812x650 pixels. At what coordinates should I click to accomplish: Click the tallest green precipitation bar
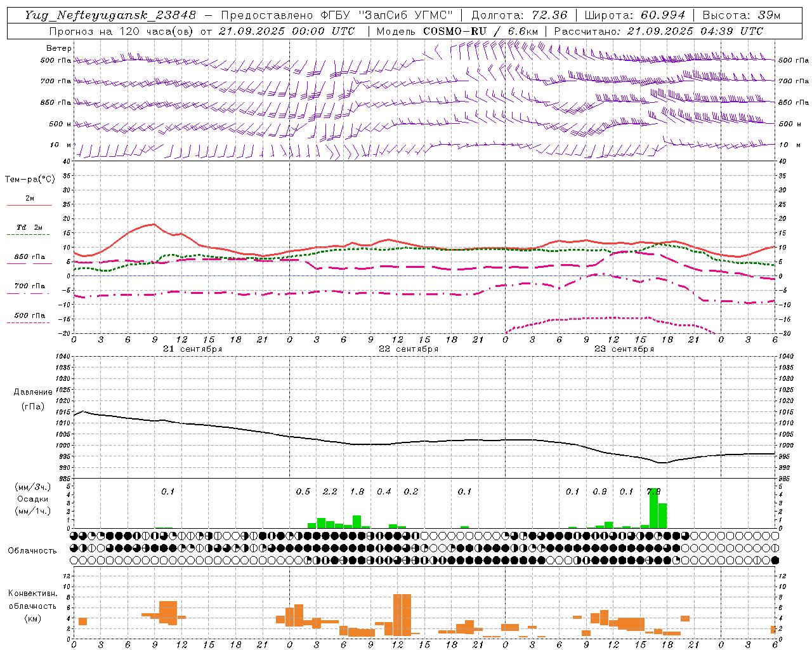pos(653,508)
